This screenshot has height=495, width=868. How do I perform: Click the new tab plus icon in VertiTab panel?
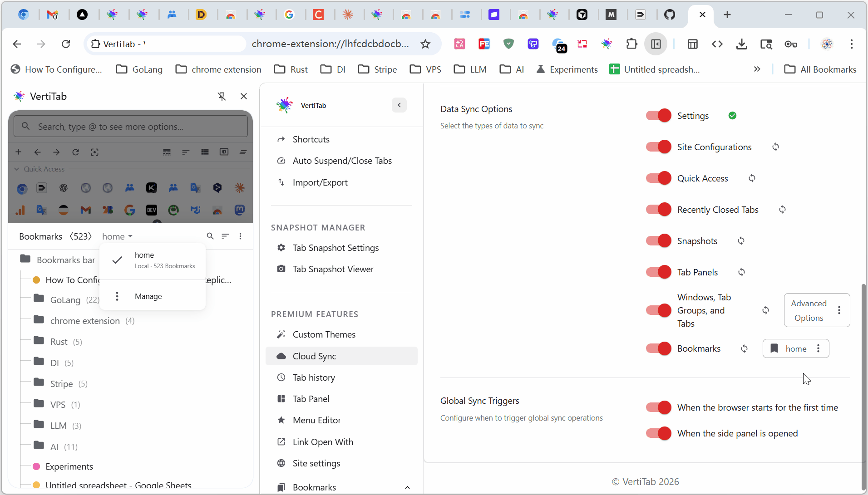[19, 152]
